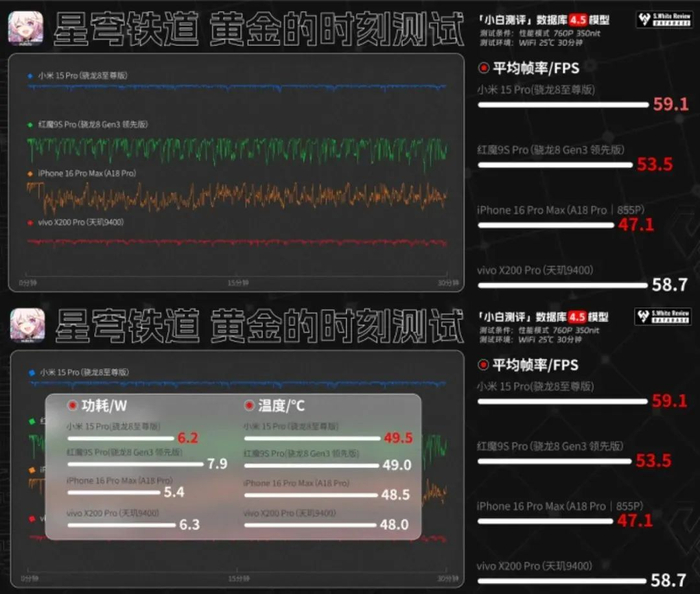Click the 6.3 power value for vivo X200 Pro
Viewport: 700px width, 594px height.
click(x=189, y=524)
